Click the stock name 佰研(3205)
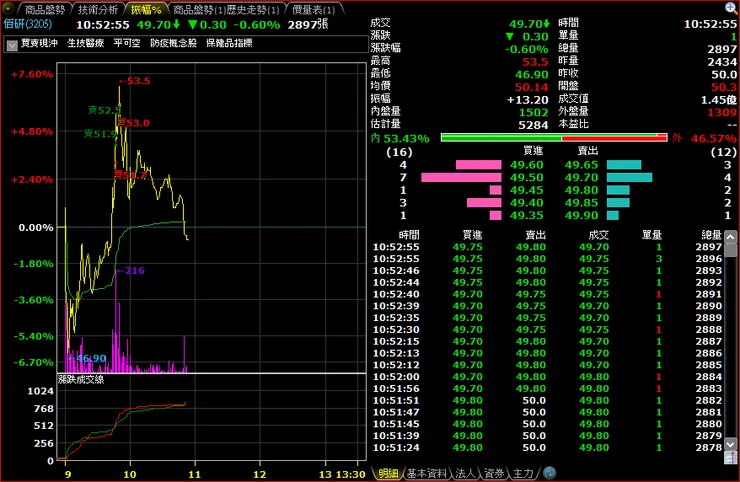The width and height of the screenshot is (740, 482). [x=28, y=24]
